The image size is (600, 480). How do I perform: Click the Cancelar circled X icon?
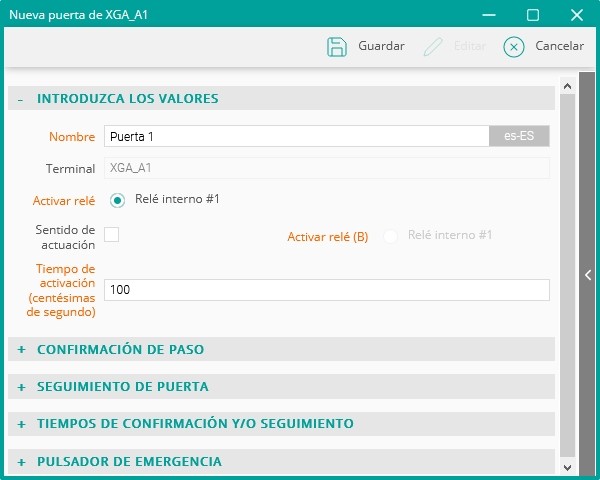[x=514, y=47]
